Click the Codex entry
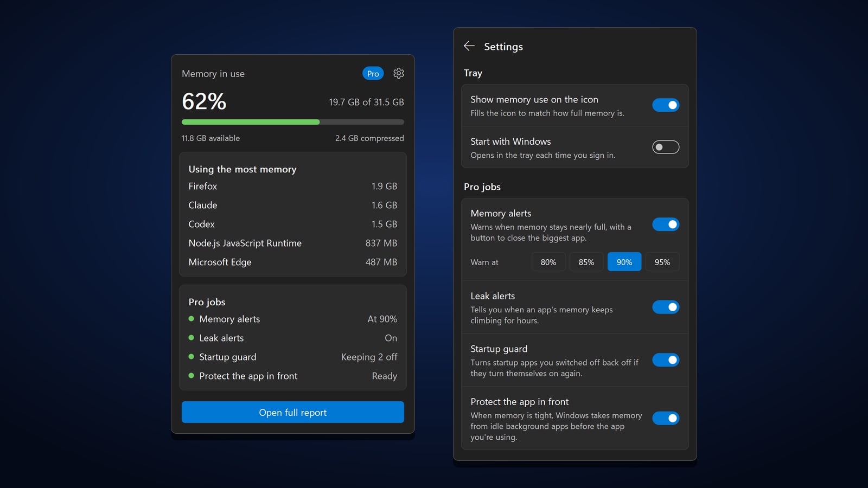 coord(293,224)
